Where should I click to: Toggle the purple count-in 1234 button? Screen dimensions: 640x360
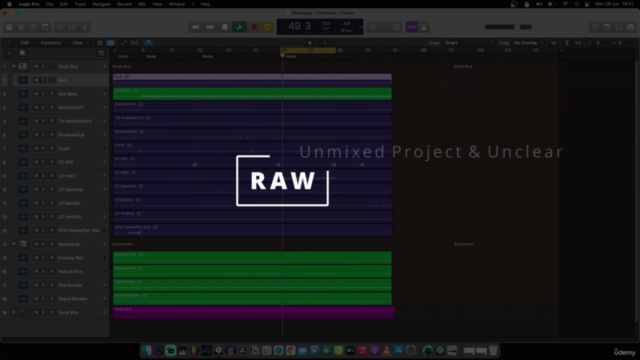(411, 27)
